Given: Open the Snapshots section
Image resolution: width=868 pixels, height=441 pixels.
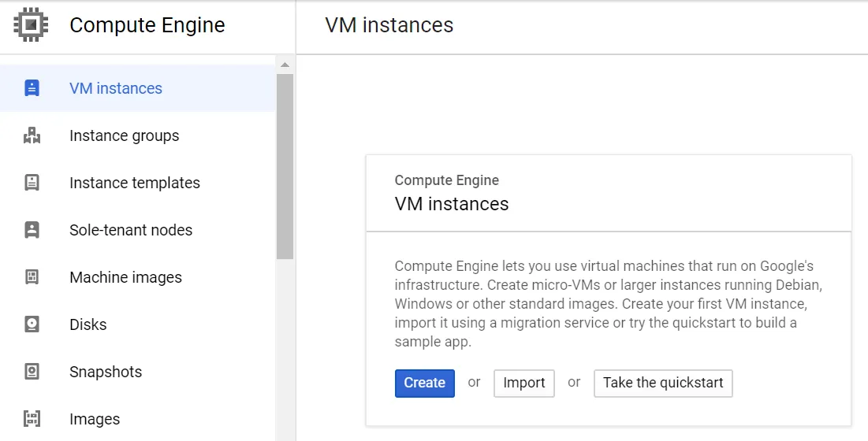Looking at the screenshot, I should click(137, 372).
